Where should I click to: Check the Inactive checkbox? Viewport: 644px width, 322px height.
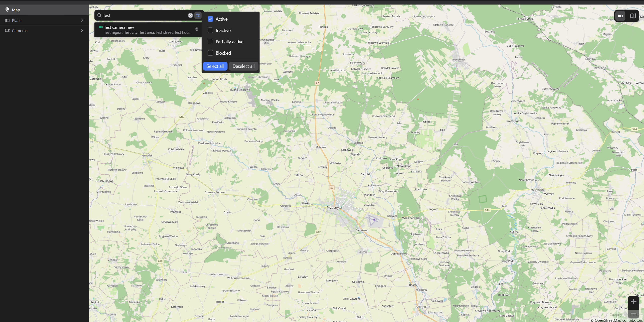pos(210,30)
